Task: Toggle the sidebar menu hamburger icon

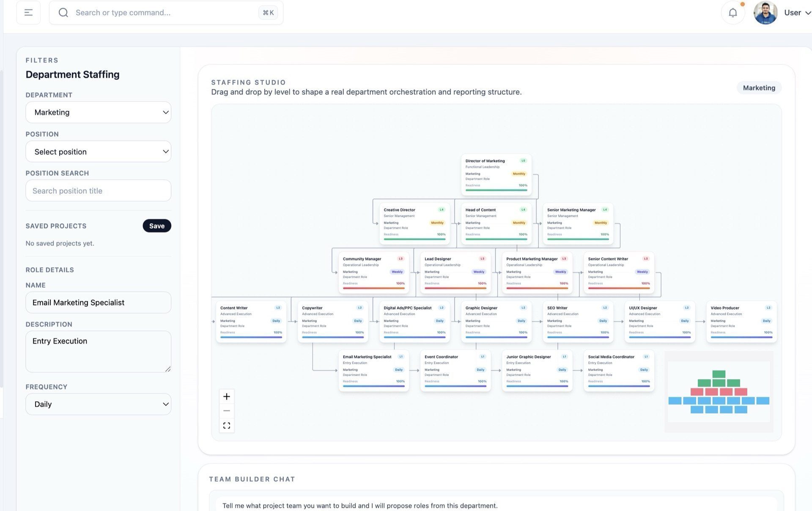Action: point(28,13)
